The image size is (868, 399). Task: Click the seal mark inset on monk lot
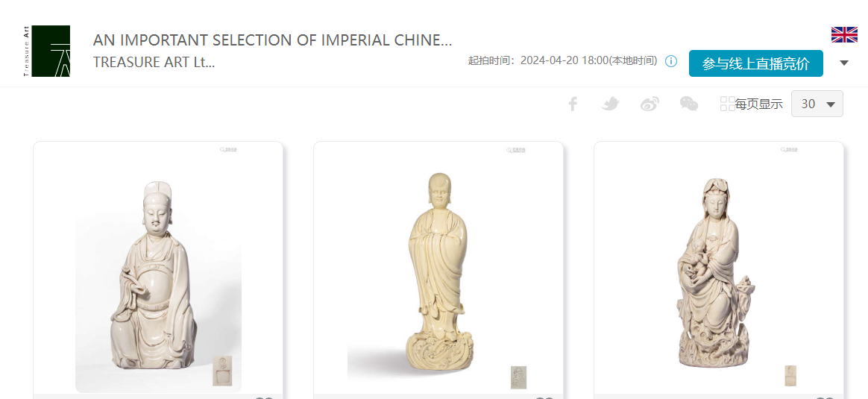click(x=519, y=377)
